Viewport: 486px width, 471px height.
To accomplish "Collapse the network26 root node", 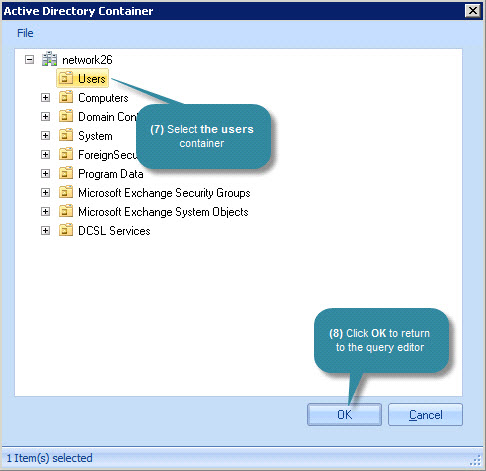I will (x=29, y=60).
